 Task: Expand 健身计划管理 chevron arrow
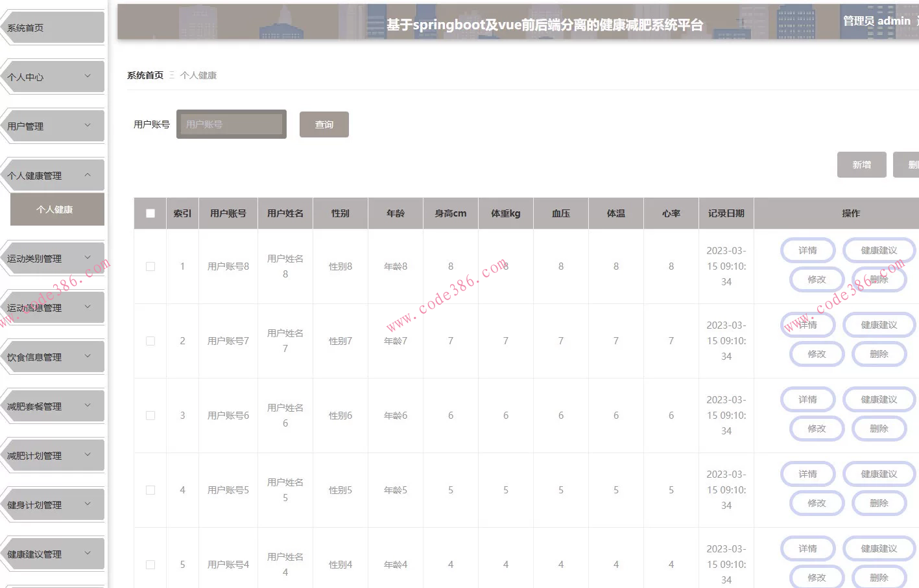(88, 504)
